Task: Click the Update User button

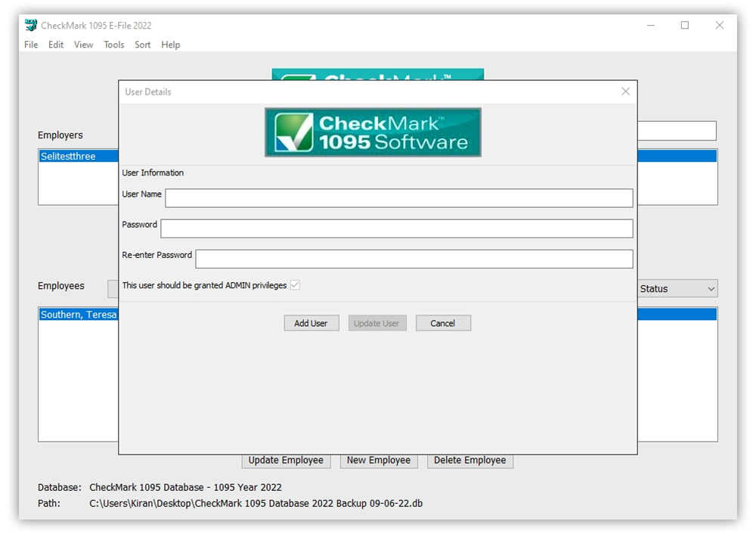Action: (x=377, y=323)
